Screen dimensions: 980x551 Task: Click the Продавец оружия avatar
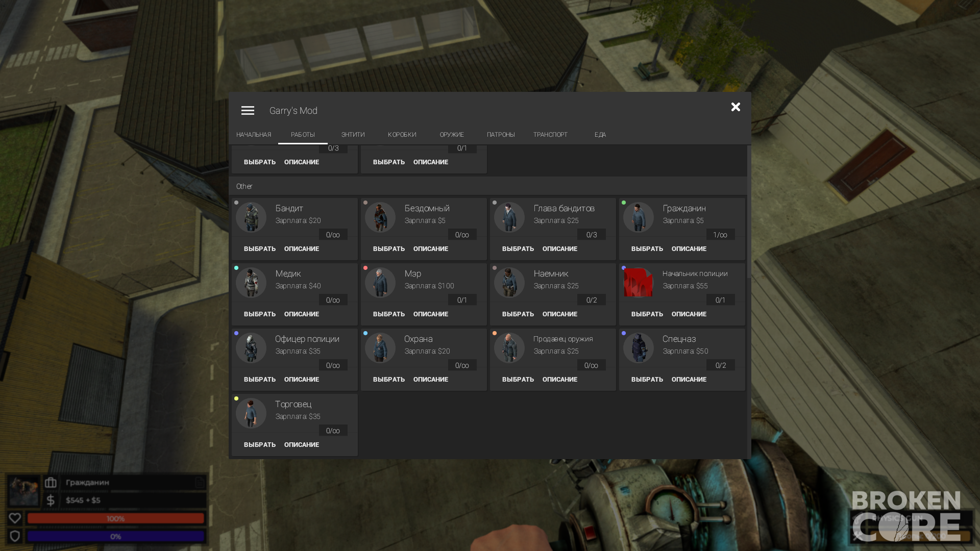509,348
